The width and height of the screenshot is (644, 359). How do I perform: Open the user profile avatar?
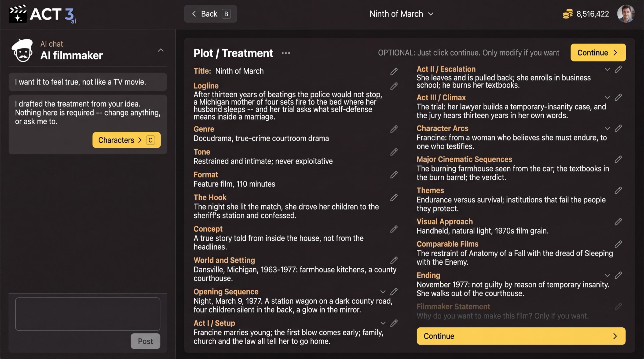pyautogui.click(x=626, y=14)
